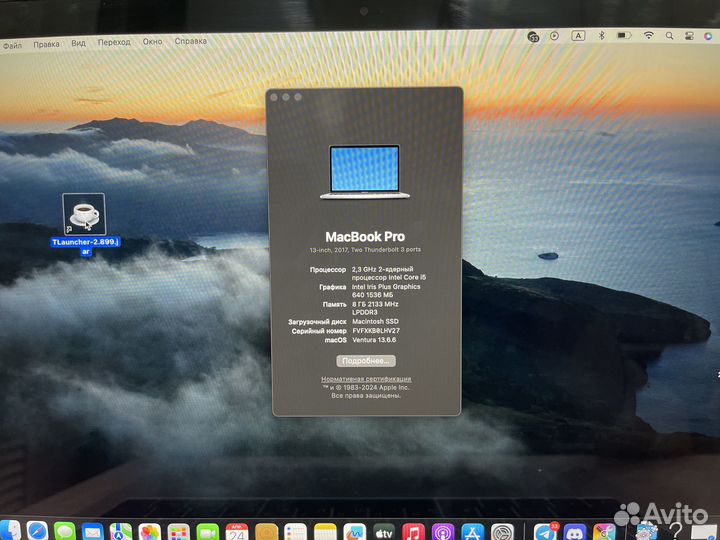Open Reminders from the Dock
The height and width of the screenshot is (540, 720).
[295, 532]
